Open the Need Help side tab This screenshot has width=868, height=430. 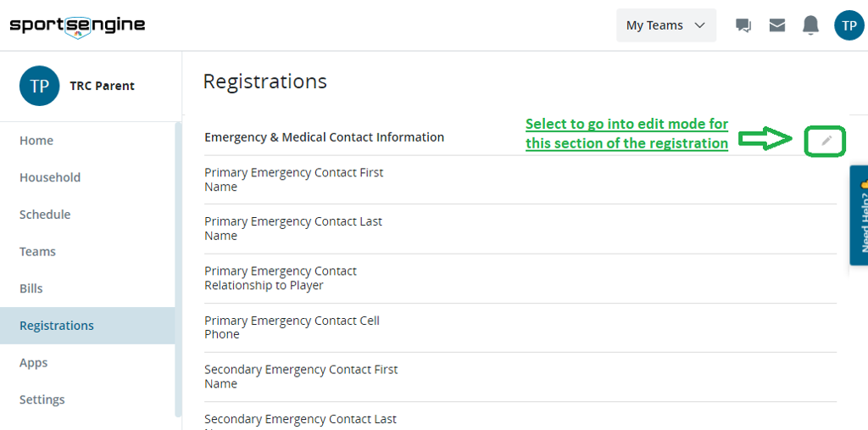859,215
